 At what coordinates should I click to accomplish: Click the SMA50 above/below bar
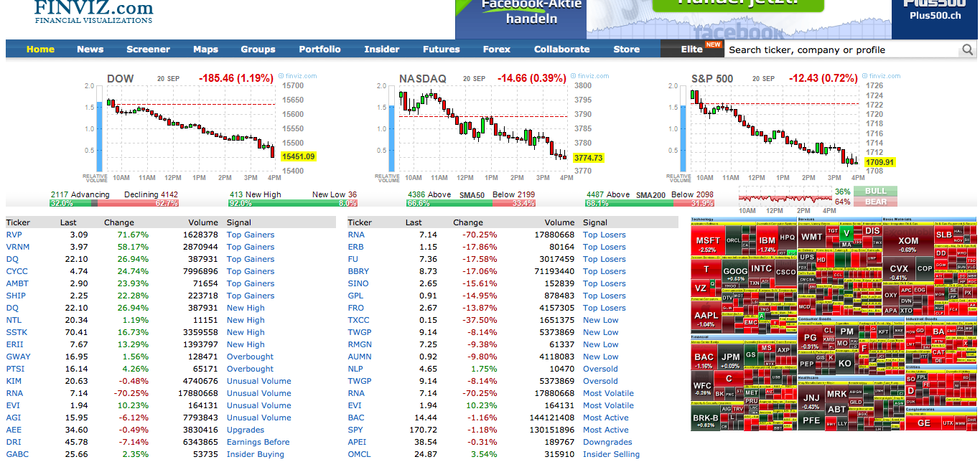click(471, 204)
